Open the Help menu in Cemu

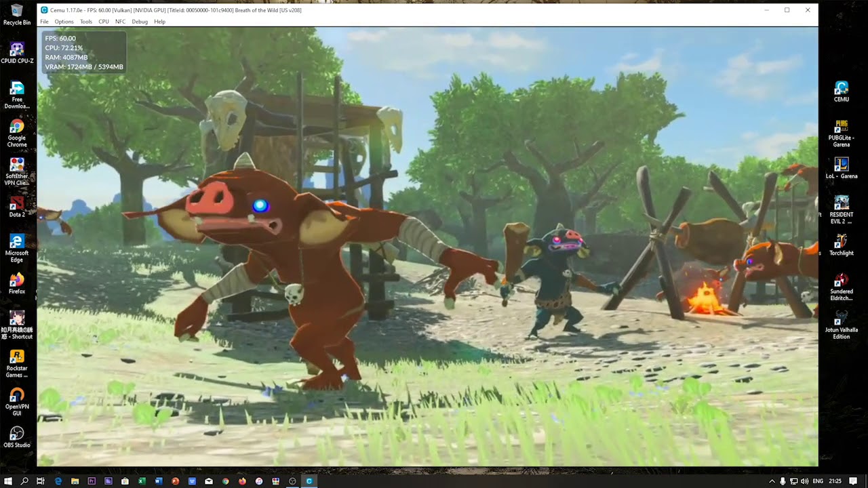tap(159, 22)
